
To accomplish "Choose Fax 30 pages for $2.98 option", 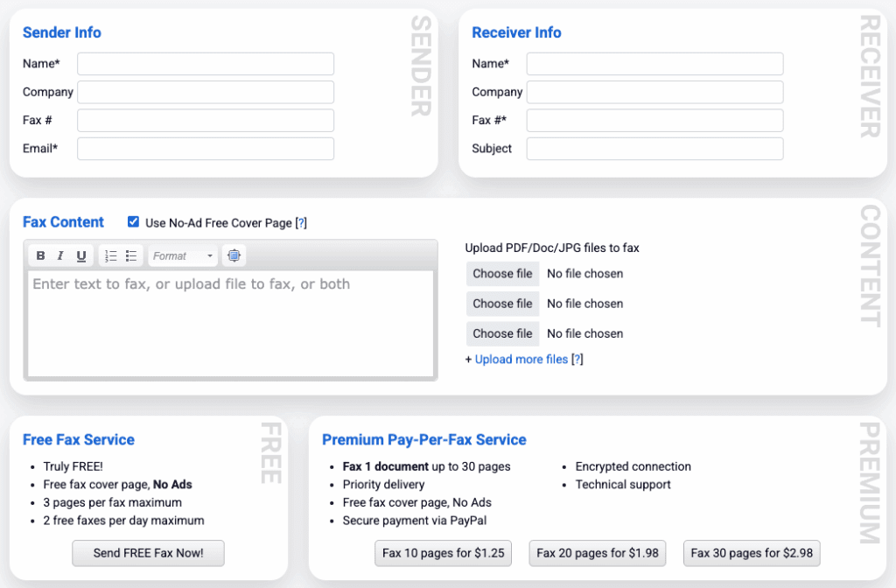I will [751, 553].
